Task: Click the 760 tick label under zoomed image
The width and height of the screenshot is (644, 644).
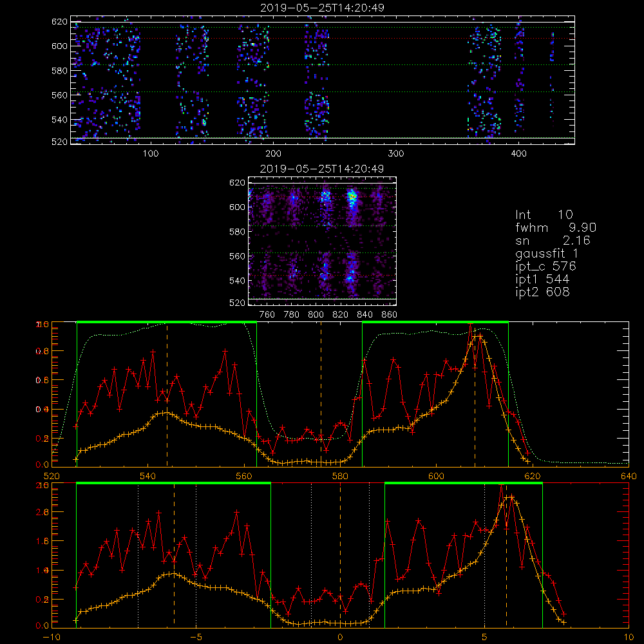Action: 267,315
